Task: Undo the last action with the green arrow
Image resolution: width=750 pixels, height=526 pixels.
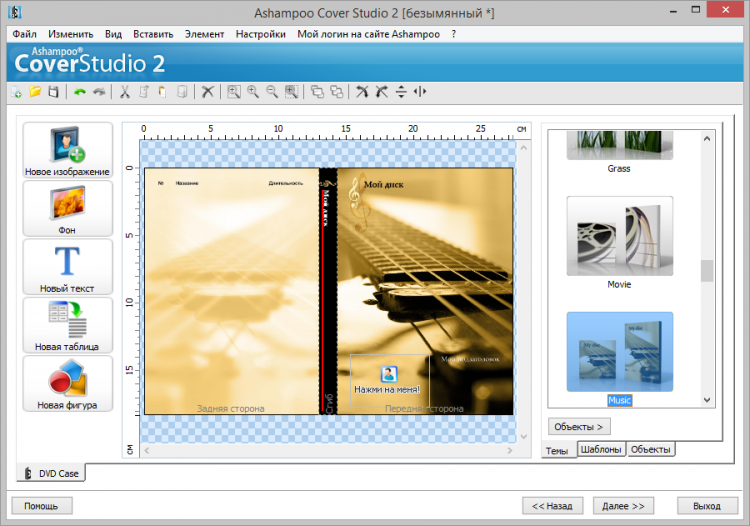Action: click(80, 92)
